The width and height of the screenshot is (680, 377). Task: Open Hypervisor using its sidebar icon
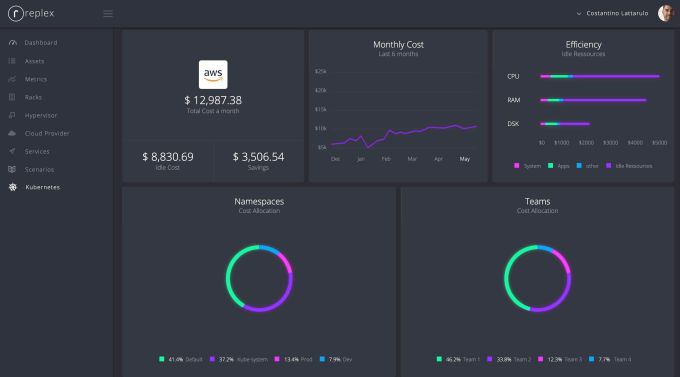pyautogui.click(x=12, y=115)
